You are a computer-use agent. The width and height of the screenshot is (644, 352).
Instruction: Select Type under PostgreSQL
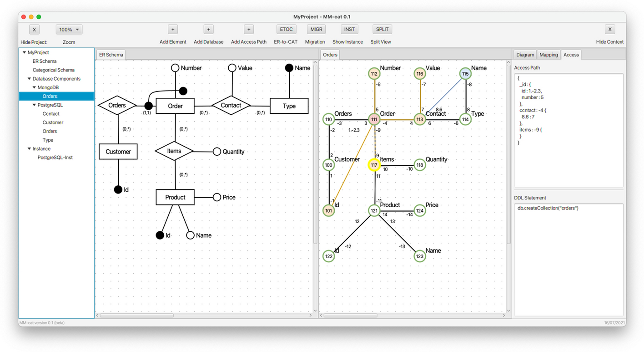pos(48,140)
